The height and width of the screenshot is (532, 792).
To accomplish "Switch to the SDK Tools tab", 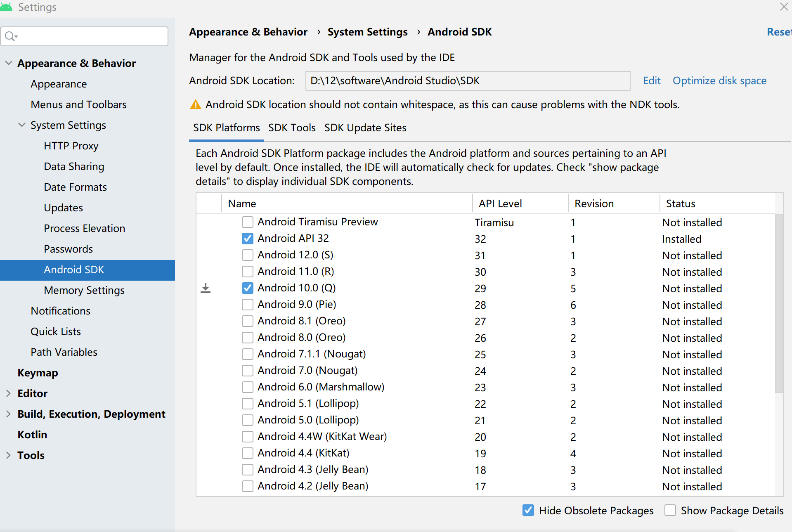I will (x=292, y=128).
